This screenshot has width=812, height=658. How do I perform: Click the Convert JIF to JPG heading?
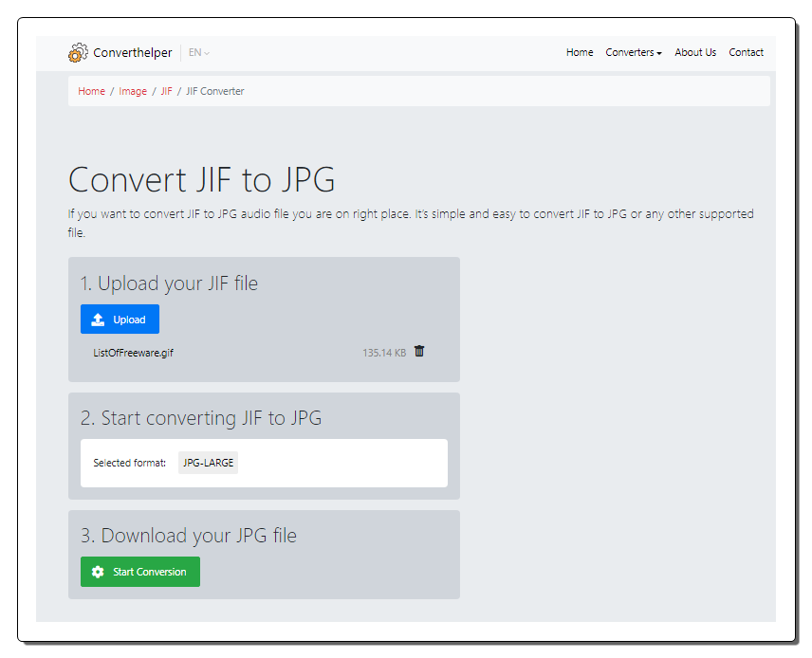pos(201,179)
